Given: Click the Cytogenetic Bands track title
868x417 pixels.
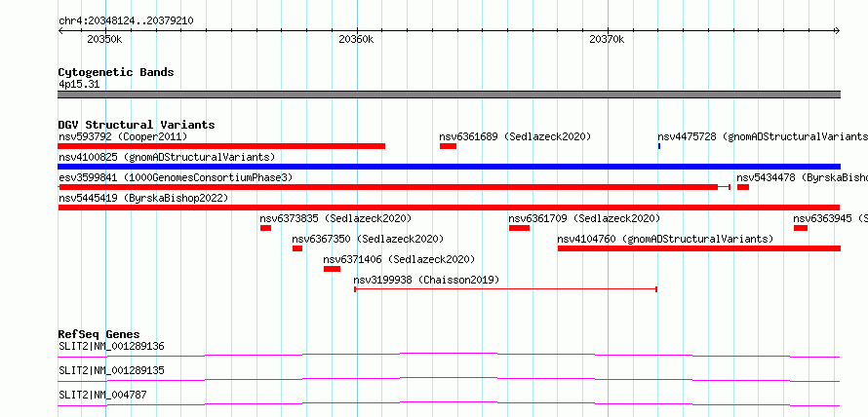Looking at the screenshot, I should click(116, 72).
